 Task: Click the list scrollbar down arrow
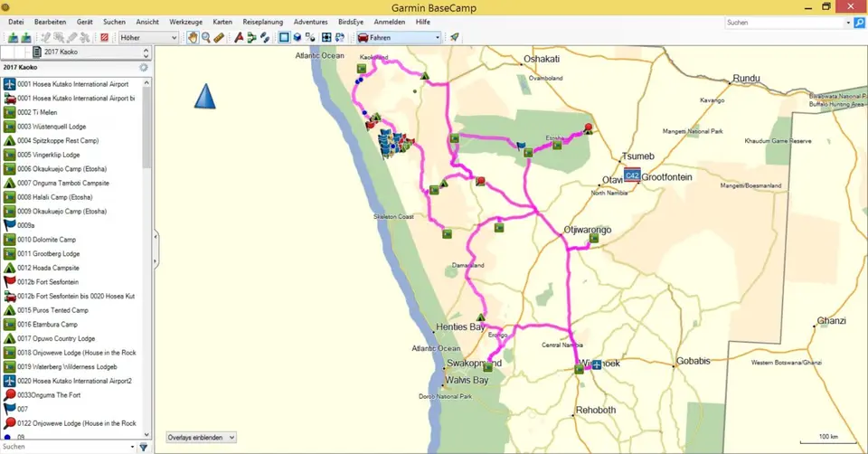pos(146,435)
